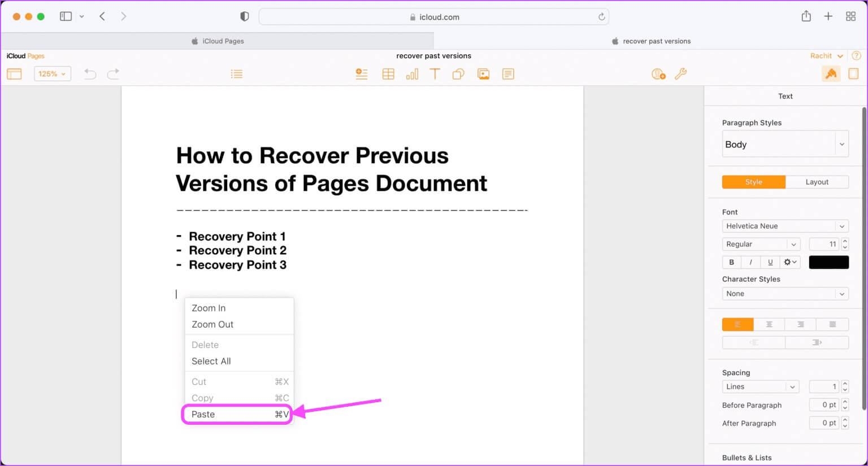Click the iCloud Pages logo link

[x=25, y=56]
